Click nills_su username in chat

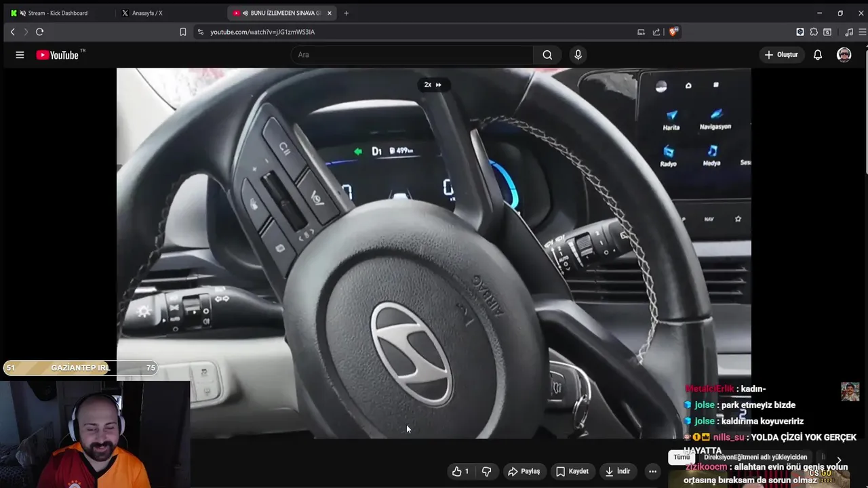pyautogui.click(x=729, y=437)
